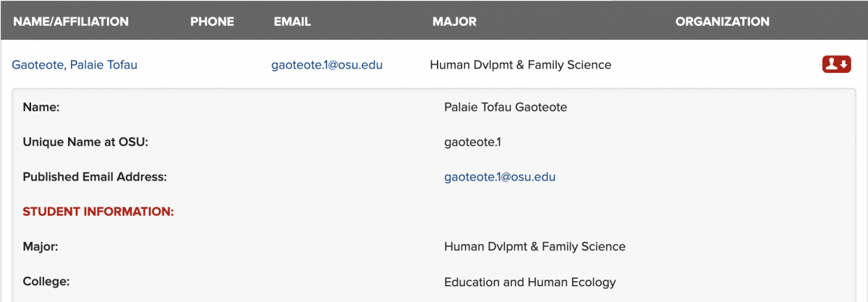Click the PHONE column header
This screenshot has height=302, width=868.
[212, 22]
